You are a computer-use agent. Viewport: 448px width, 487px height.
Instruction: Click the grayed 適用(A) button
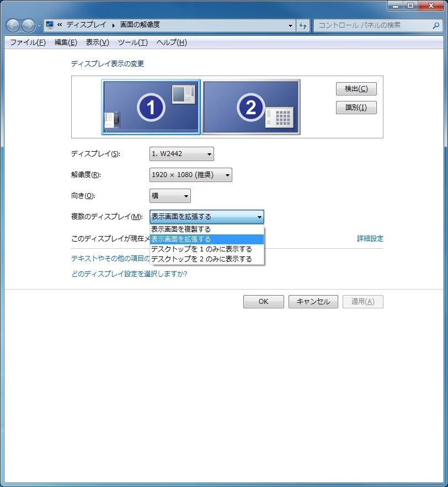click(x=363, y=302)
